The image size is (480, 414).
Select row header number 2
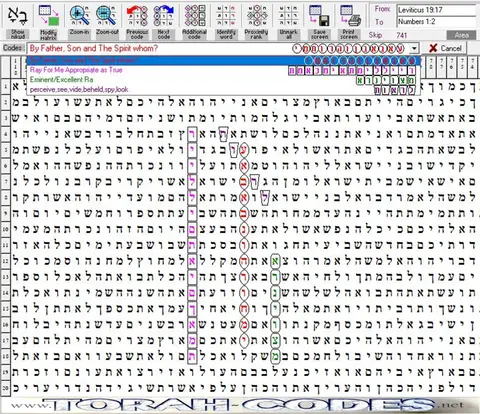coord(6,102)
